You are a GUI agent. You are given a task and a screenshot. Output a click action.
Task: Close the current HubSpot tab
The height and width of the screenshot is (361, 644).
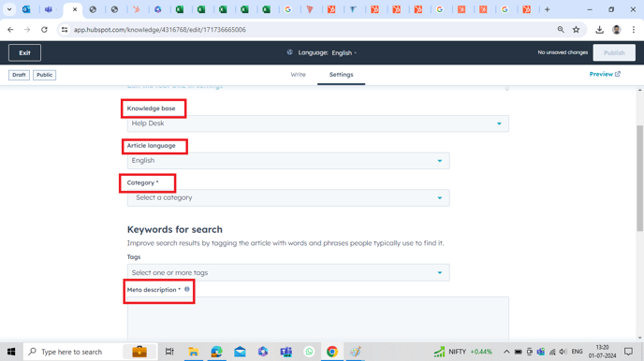point(75,9)
